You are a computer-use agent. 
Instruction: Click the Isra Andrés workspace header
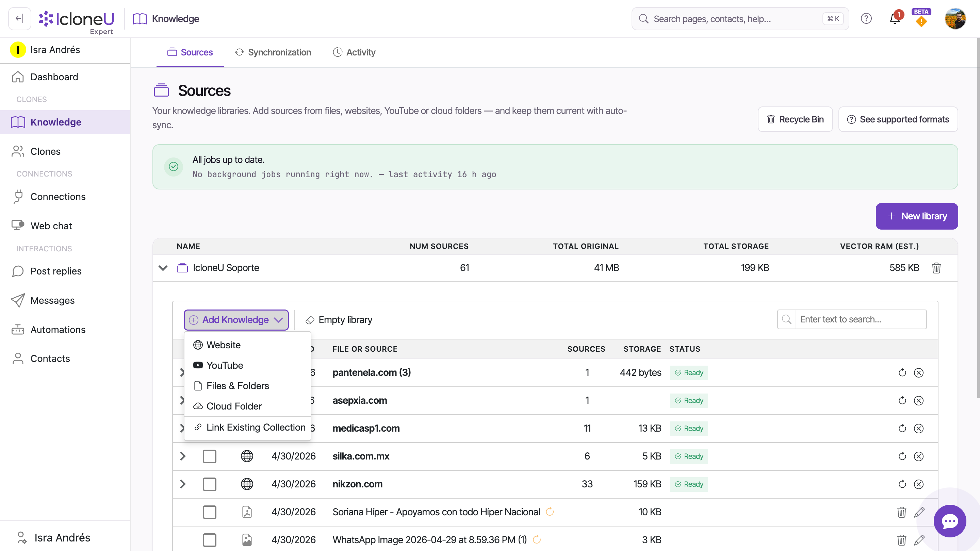pos(65,50)
